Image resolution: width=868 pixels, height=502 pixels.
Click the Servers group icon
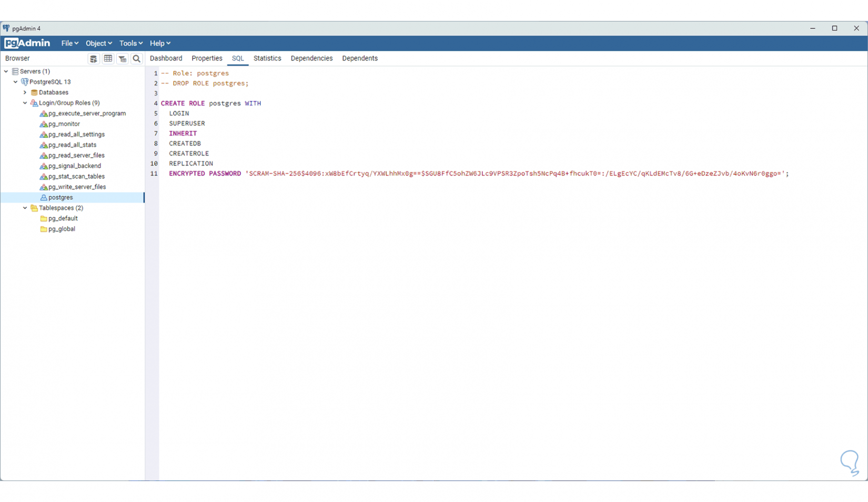pos(15,72)
